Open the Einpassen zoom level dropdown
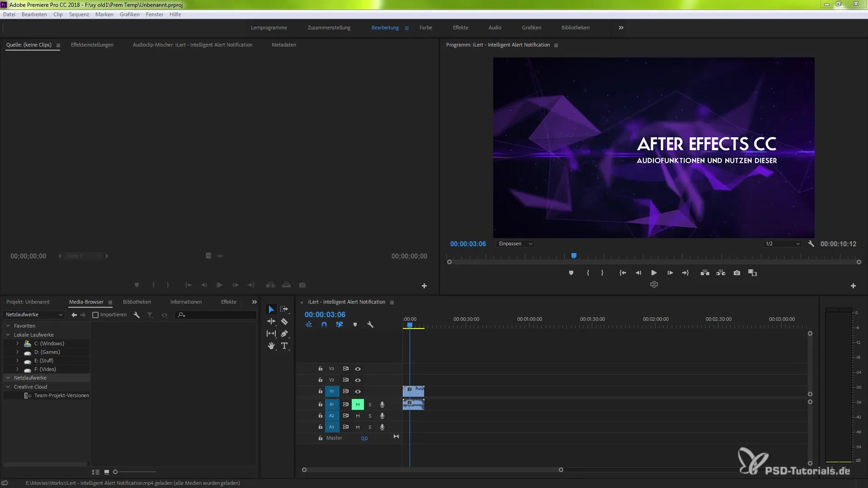The height and width of the screenshot is (488, 868). (515, 244)
